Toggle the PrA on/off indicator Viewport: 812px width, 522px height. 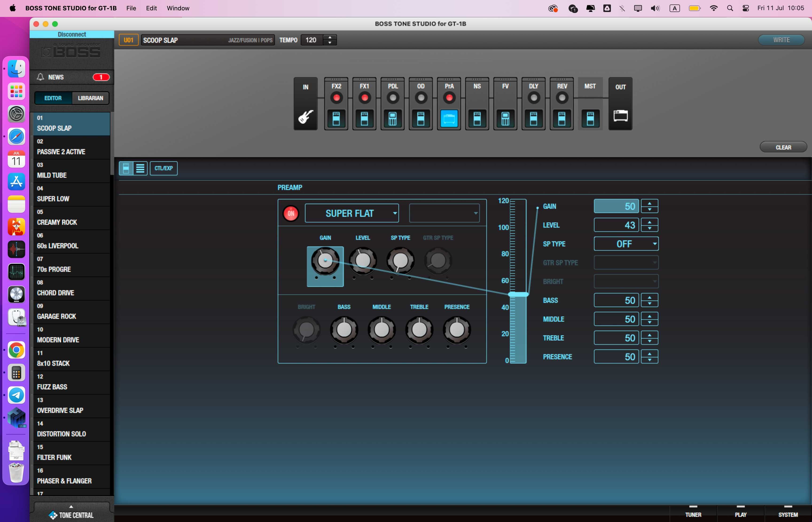(x=449, y=98)
